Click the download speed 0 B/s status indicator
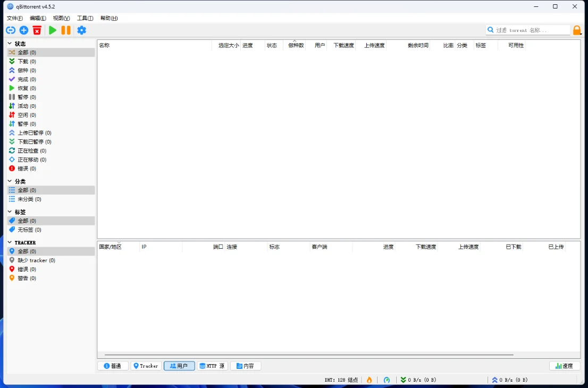 [418, 379]
